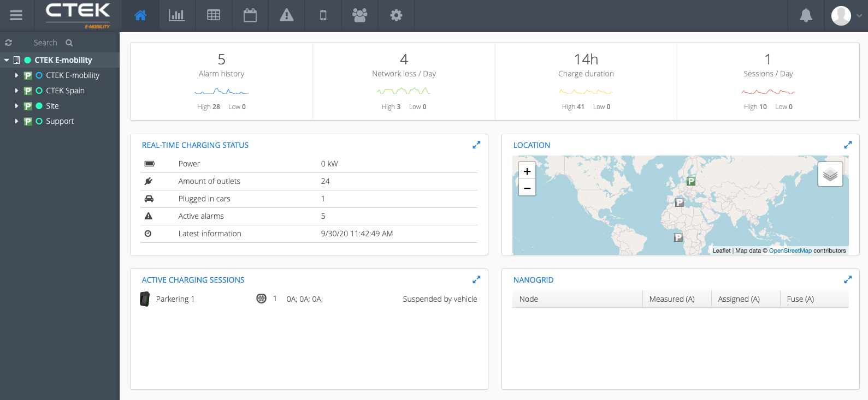Click the Latest information timestamp
This screenshot has width=868, height=400.
pyautogui.click(x=357, y=234)
